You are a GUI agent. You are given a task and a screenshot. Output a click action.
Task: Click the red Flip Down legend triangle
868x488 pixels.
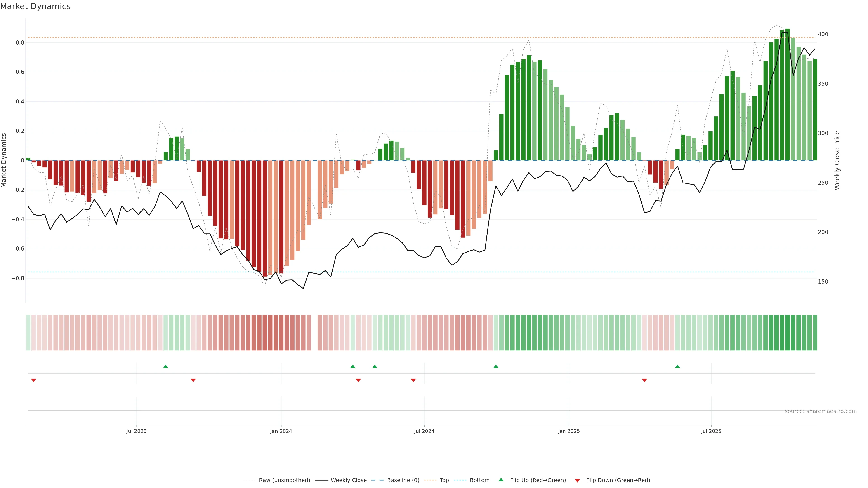coord(577,481)
